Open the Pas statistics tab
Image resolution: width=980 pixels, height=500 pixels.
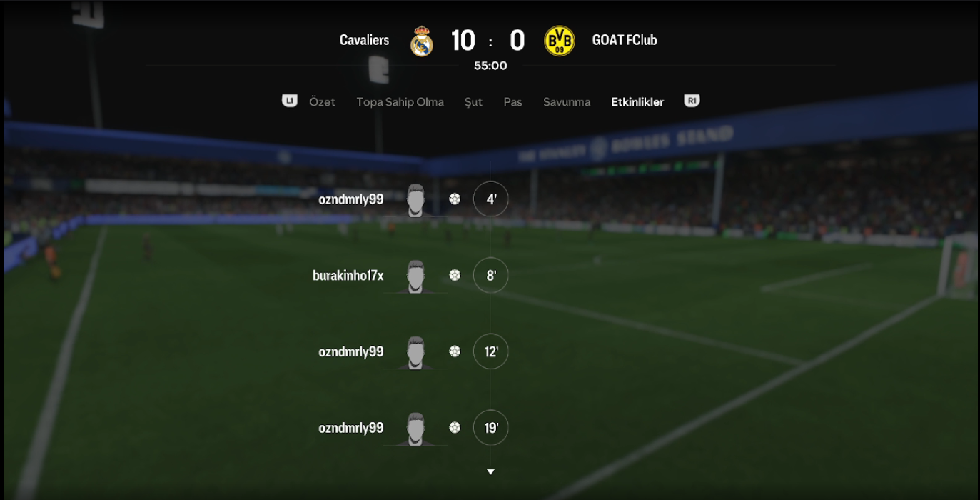(512, 102)
